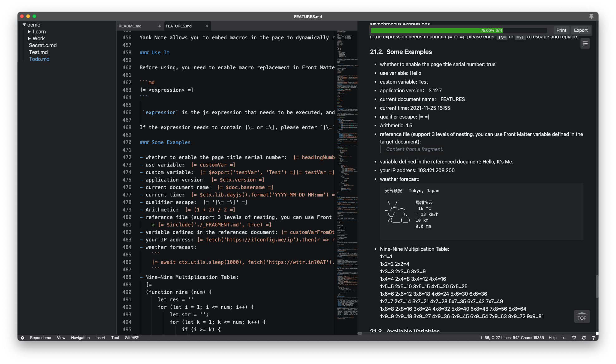The image size is (616, 364).
Task: Close the FEATURES.md tab
Action: point(206,26)
